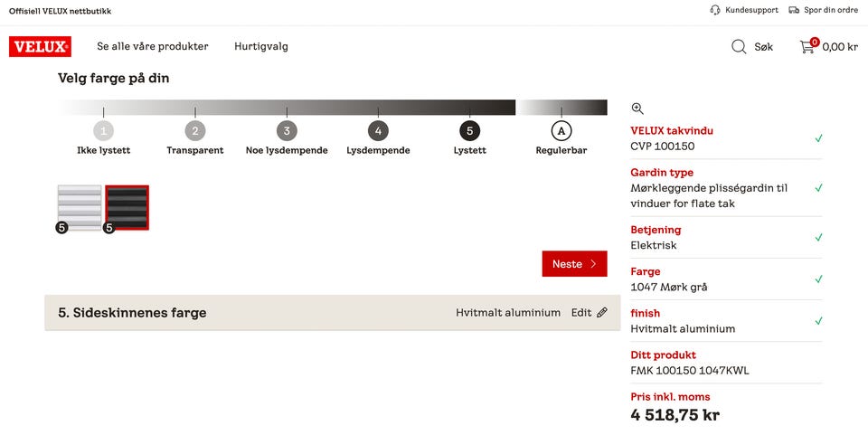The width and height of the screenshot is (868, 435).
Task: Click checkmark beside VELUX takvindu
Action: (818, 138)
